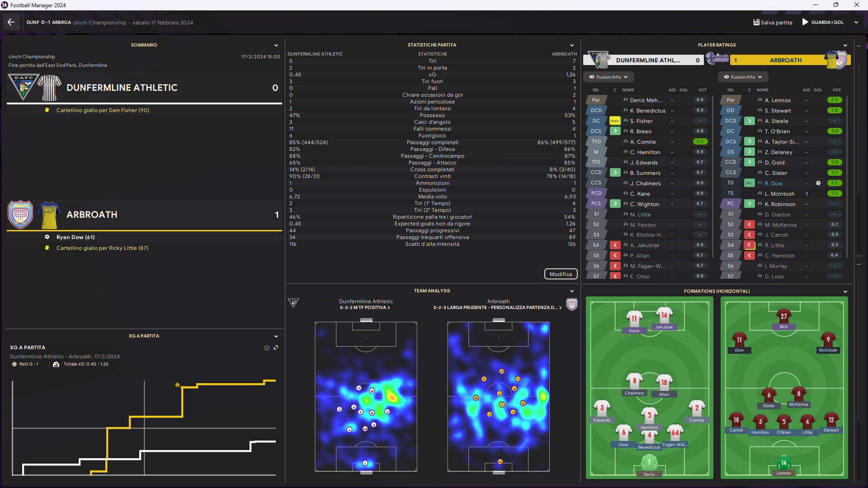Screen dimensions: 868x488
Task: Expand xG a partita chart with resize icon
Action: pyautogui.click(x=276, y=347)
